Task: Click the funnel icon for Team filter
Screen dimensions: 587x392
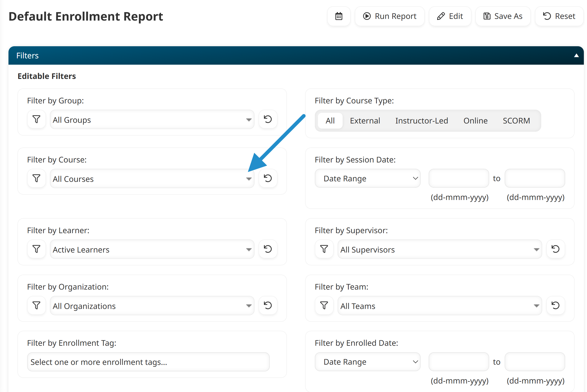Action: [x=324, y=306]
